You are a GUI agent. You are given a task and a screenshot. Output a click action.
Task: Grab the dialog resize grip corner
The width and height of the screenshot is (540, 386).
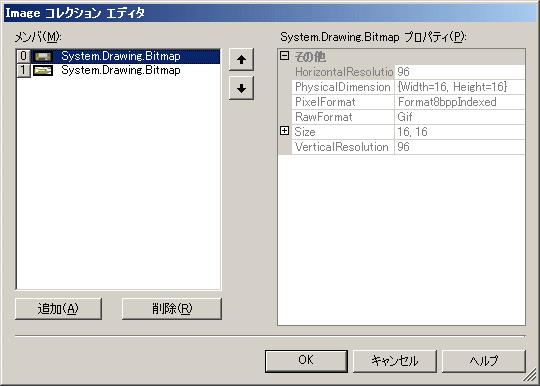point(530,375)
